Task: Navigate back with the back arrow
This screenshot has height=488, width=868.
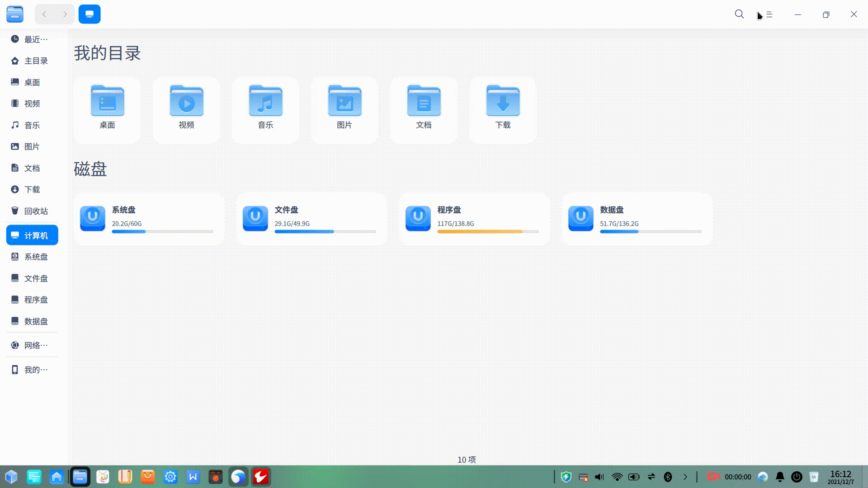Action: tap(44, 14)
